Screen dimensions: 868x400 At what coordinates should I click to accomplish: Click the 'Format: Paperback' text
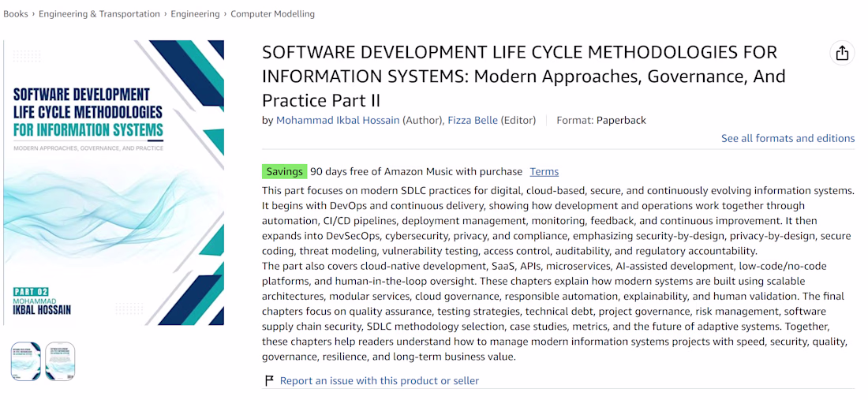601,120
